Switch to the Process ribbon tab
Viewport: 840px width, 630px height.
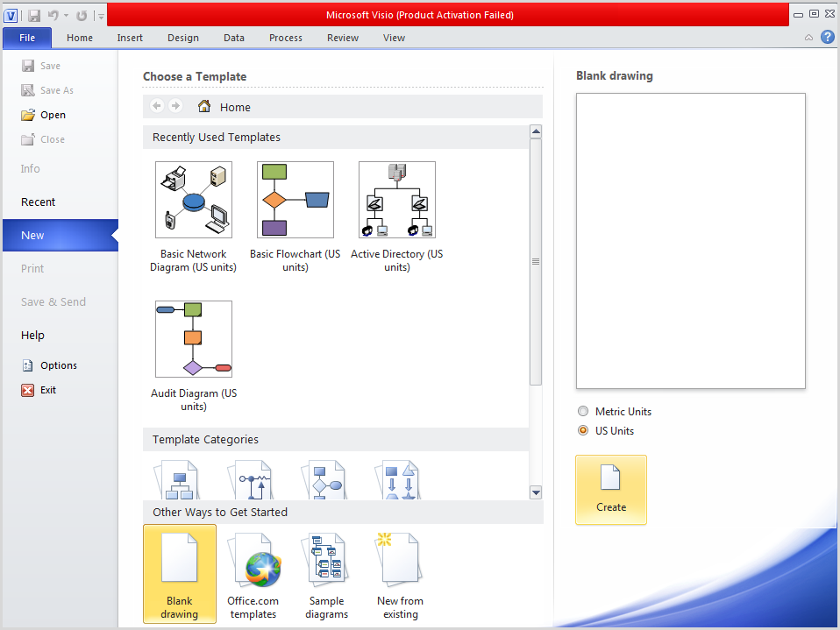pos(286,38)
